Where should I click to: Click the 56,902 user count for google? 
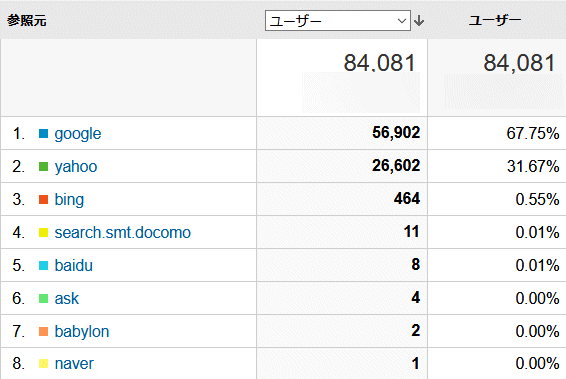396,132
